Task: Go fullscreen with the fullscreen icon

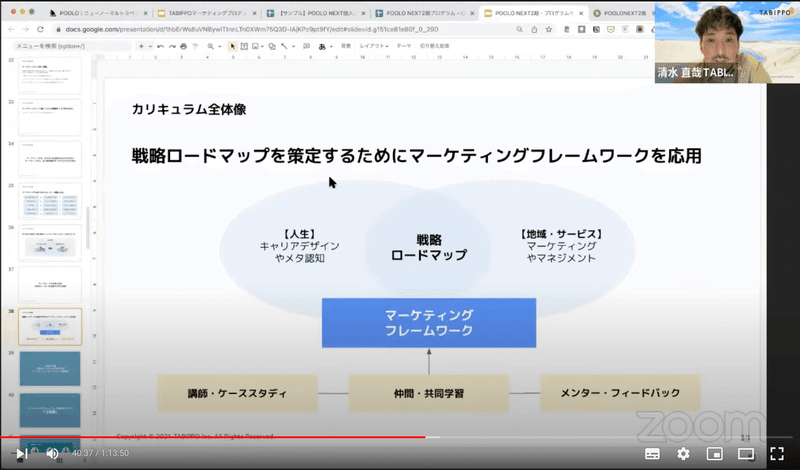Action: click(777, 453)
